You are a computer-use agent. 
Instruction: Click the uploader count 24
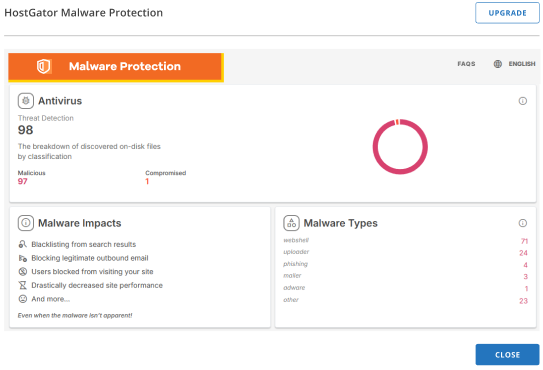coord(523,253)
